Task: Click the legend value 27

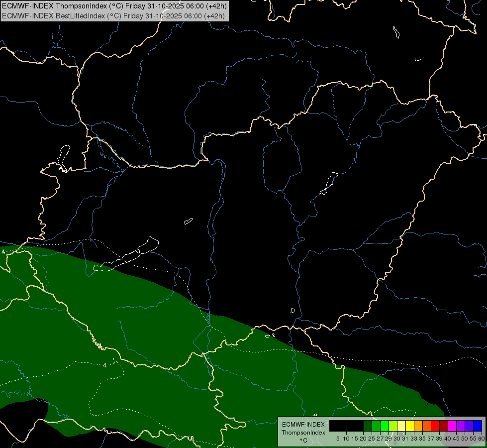Action: click(380, 439)
